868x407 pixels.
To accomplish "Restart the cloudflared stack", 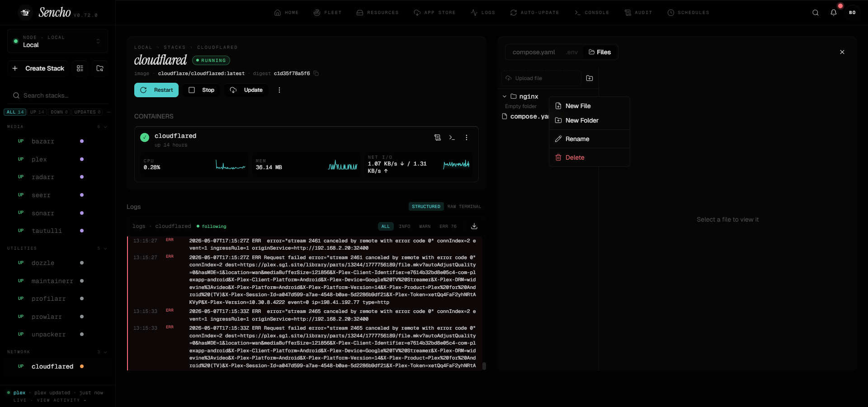I will (156, 90).
